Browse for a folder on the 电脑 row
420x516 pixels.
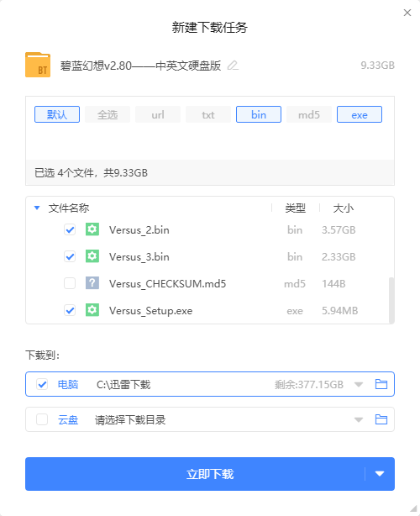pos(381,384)
